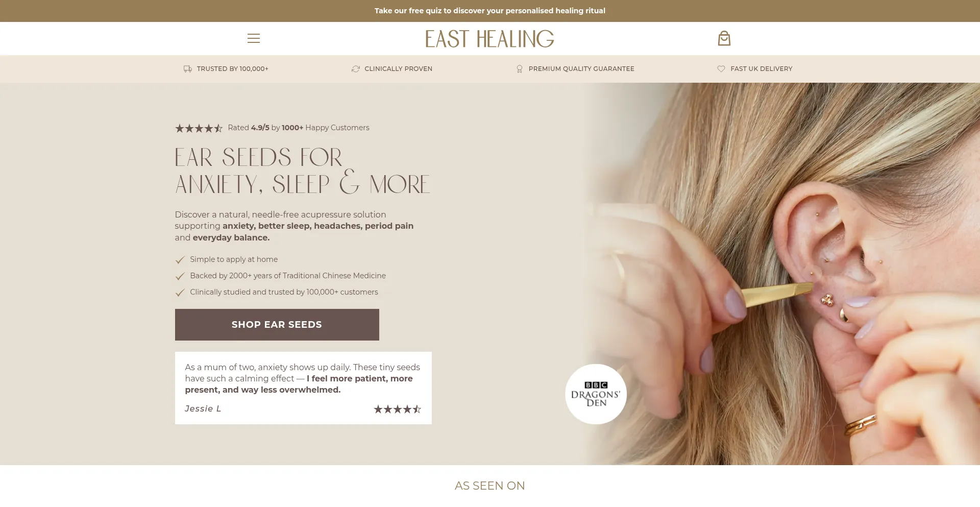This screenshot has height=507, width=980.
Task: Select the Trusted by 100,000+ text
Action: 233,69
